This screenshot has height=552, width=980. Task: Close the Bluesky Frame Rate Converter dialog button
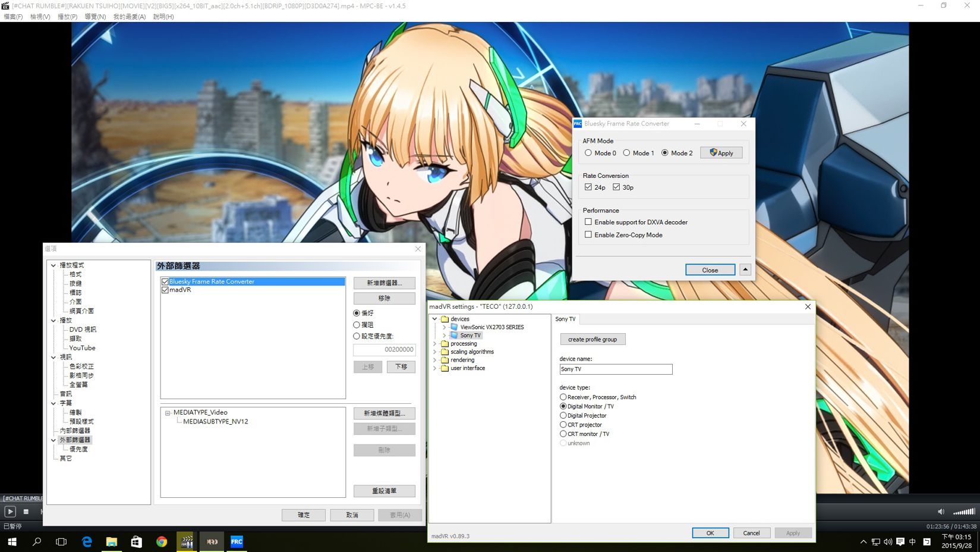click(710, 269)
